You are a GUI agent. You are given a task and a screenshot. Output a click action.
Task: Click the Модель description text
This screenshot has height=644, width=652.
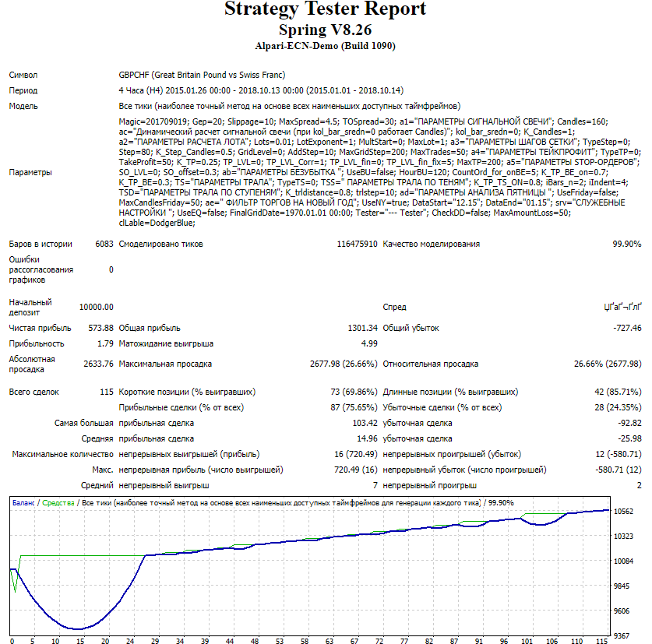coord(290,106)
